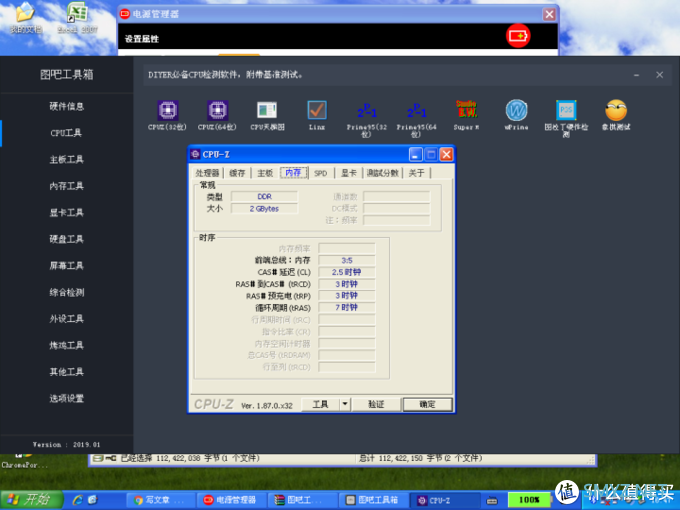Select 内存工具 in the sidebar
680x510 pixels.
66,186
